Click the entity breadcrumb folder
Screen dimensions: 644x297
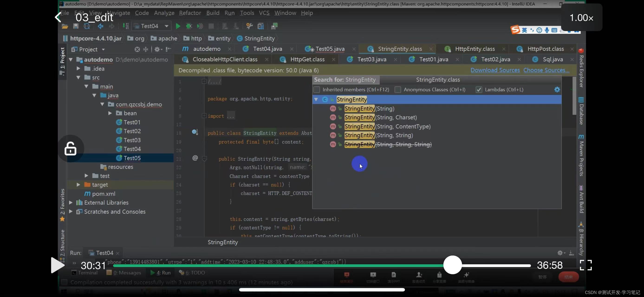point(219,38)
